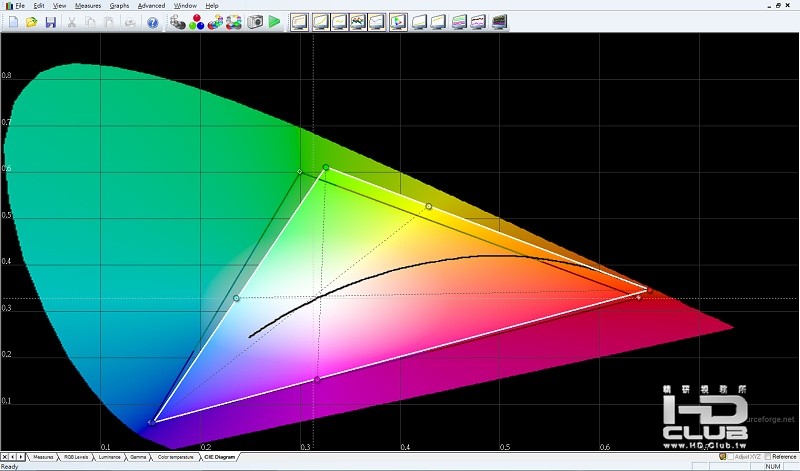Viewport: 800px width, 471px height.
Task: Click the yellow secondary point on gamut
Action: click(429, 206)
